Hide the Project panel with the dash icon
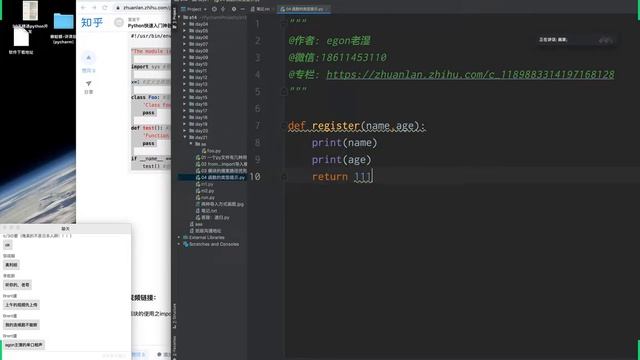This screenshot has height=360, width=640. tap(242, 9)
